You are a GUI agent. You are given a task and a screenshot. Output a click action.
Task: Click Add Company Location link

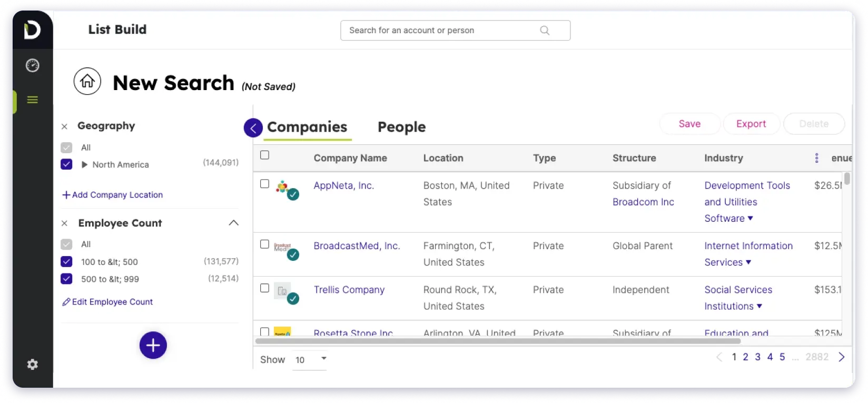click(x=113, y=195)
